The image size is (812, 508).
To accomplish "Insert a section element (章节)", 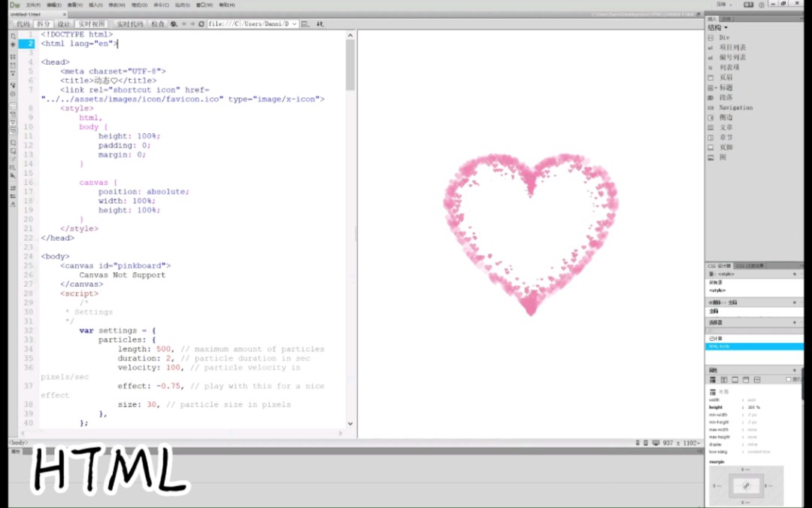I will pyautogui.click(x=726, y=138).
